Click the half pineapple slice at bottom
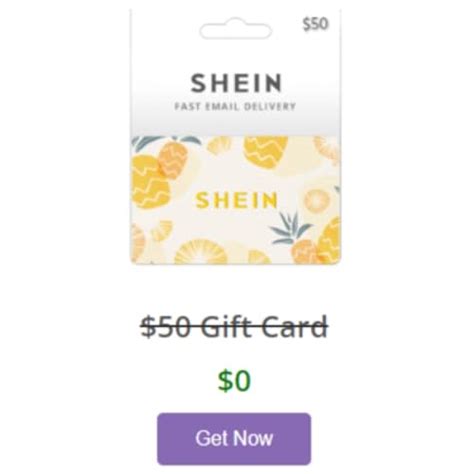The height and width of the screenshot is (474, 474). (201, 251)
